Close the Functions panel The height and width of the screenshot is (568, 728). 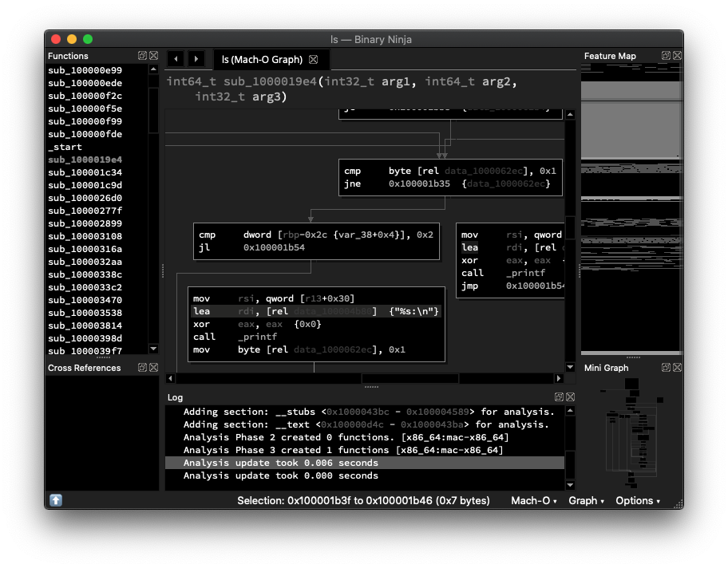tap(154, 56)
